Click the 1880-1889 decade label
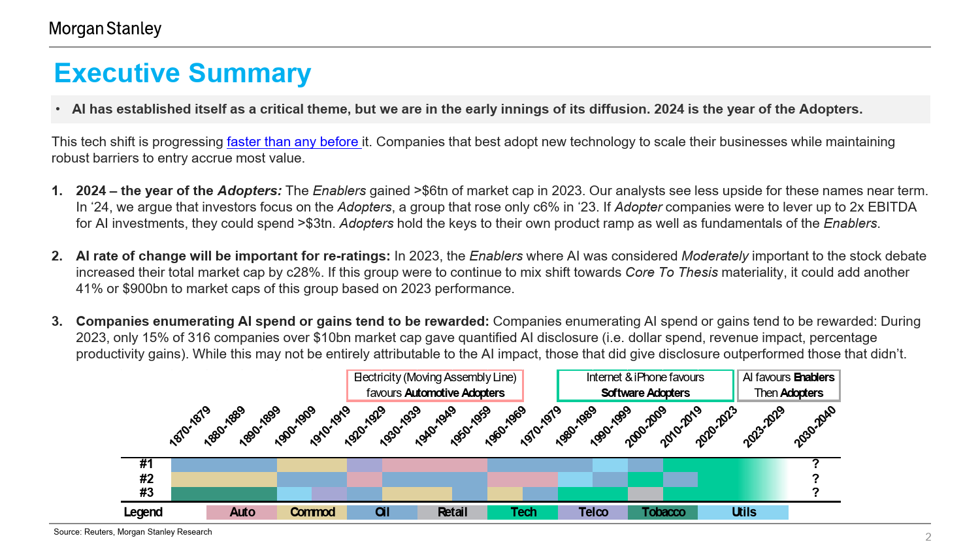 tap(225, 426)
